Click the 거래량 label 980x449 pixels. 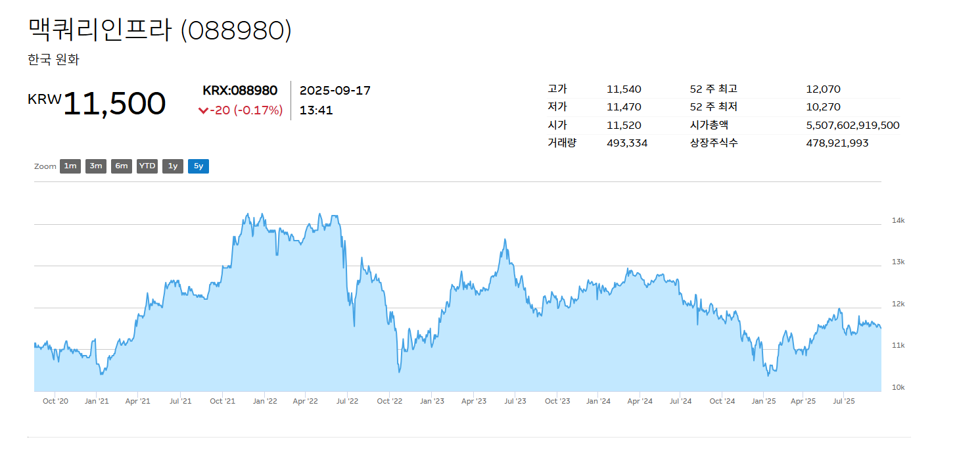[561, 142]
